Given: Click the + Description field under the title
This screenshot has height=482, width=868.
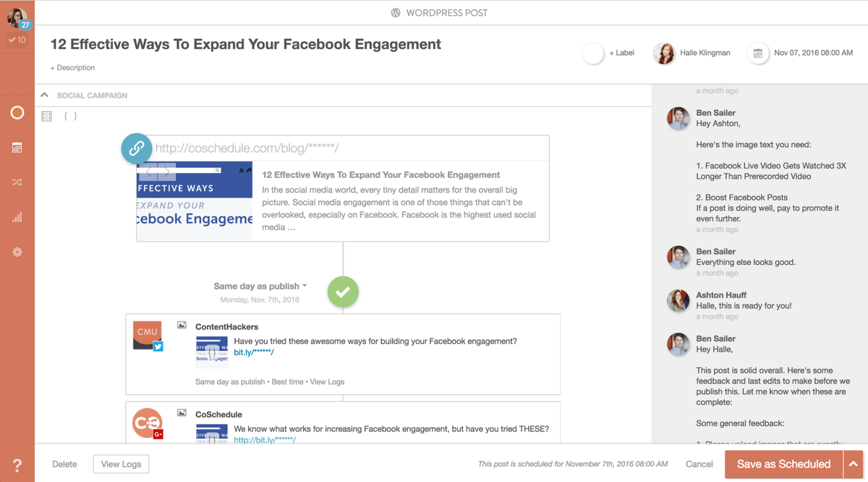Looking at the screenshot, I should pos(72,67).
